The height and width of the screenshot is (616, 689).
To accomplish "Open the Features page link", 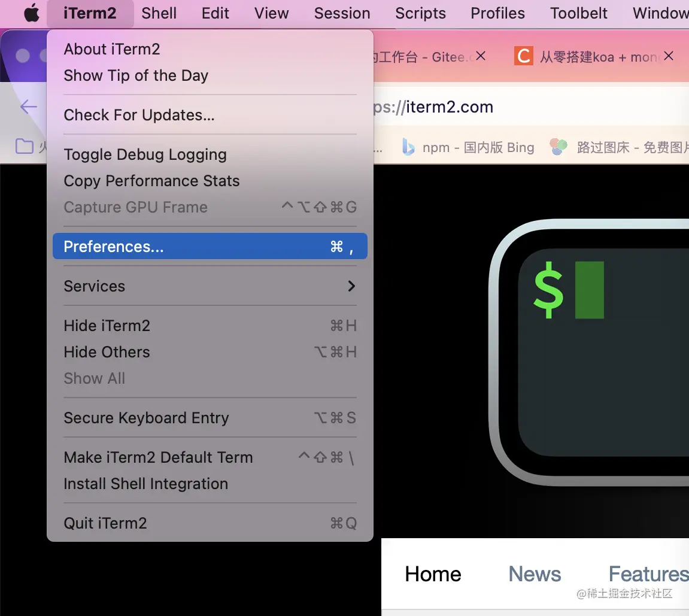I will 648,574.
